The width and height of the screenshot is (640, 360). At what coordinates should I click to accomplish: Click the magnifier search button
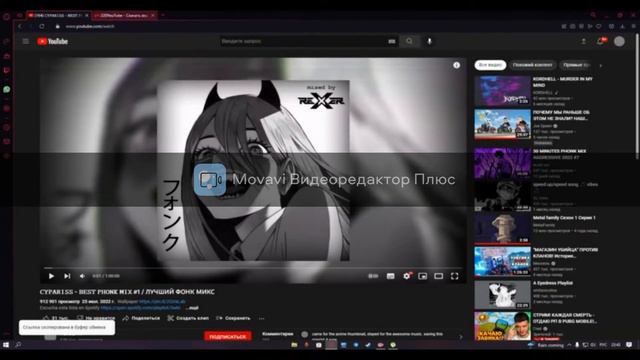point(409,41)
